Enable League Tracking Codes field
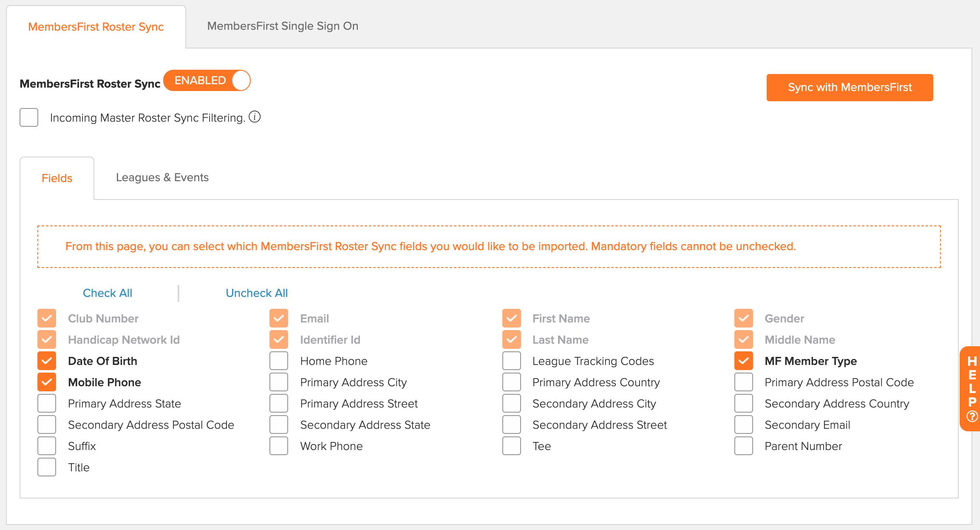This screenshot has height=530, width=980. tap(511, 361)
